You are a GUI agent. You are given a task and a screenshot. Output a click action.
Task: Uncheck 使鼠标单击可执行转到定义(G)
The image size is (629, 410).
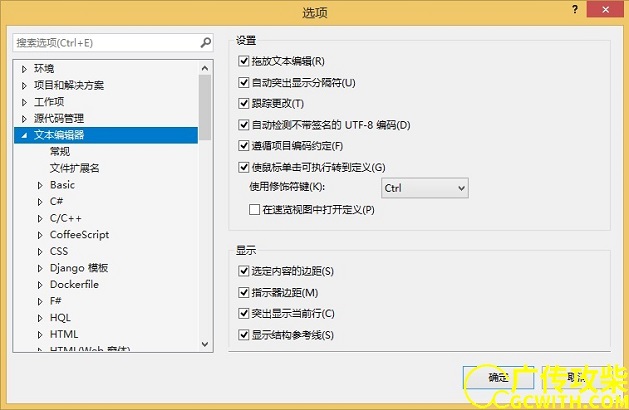243,167
